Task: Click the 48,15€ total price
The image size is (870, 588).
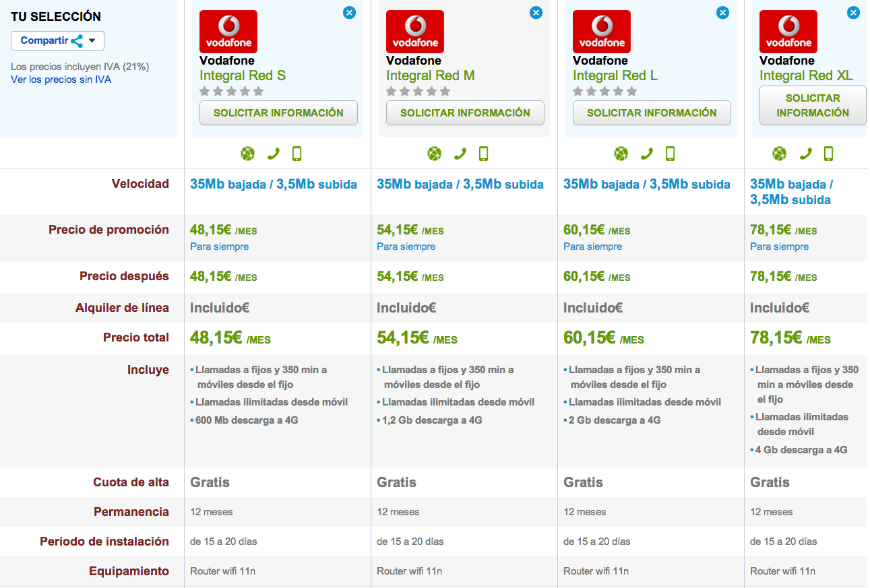Action: 230,338
